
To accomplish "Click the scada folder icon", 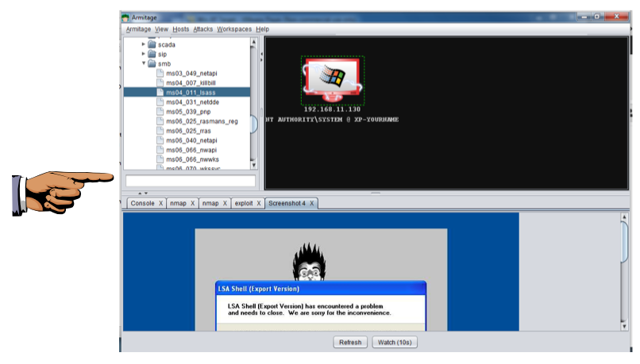I will [152, 44].
